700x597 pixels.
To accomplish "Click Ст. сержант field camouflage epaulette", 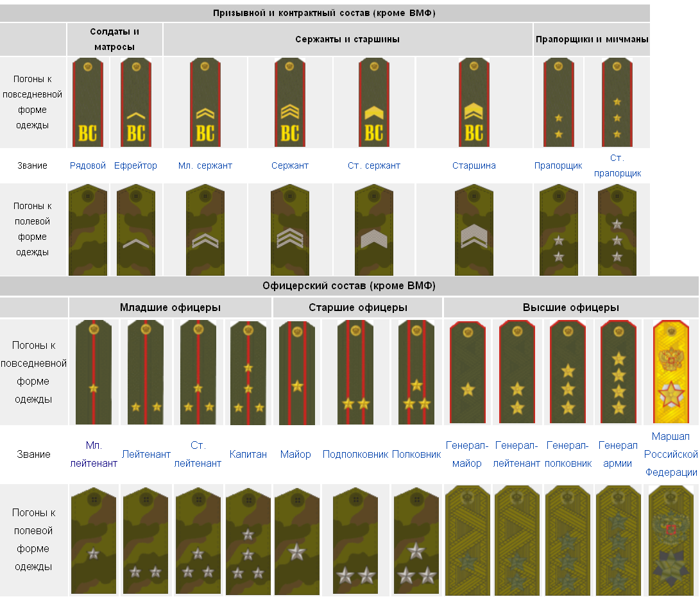I will click(x=373, y=230).
